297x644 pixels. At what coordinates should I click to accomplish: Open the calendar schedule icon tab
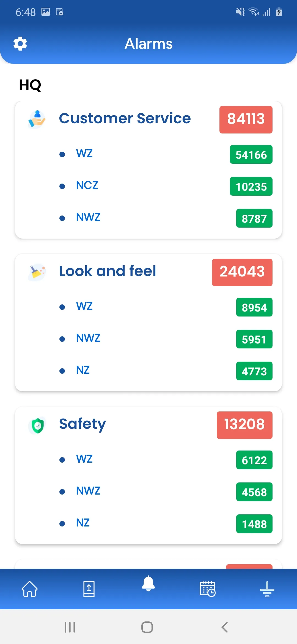tap(208, 589)
